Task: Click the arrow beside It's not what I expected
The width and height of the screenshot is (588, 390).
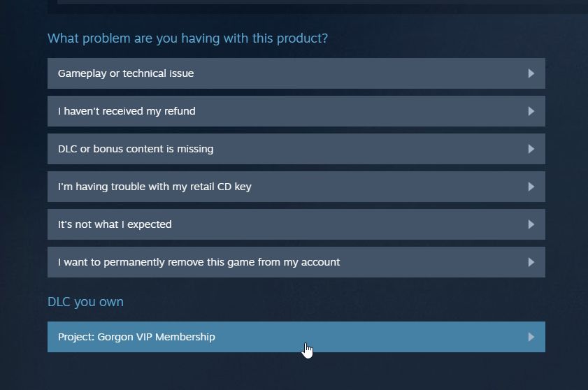Action: click(x=531, y=224)
